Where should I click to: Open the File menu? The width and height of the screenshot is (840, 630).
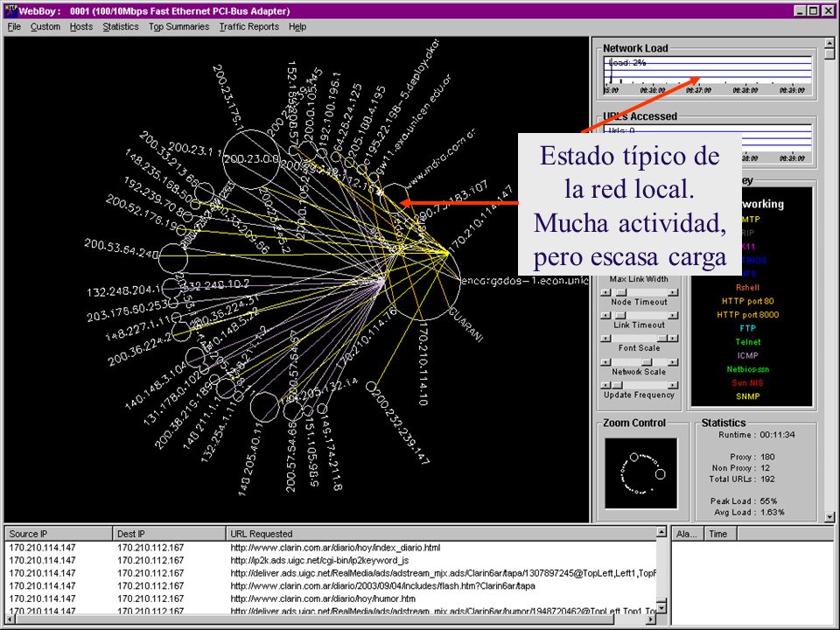click(14, 27)
